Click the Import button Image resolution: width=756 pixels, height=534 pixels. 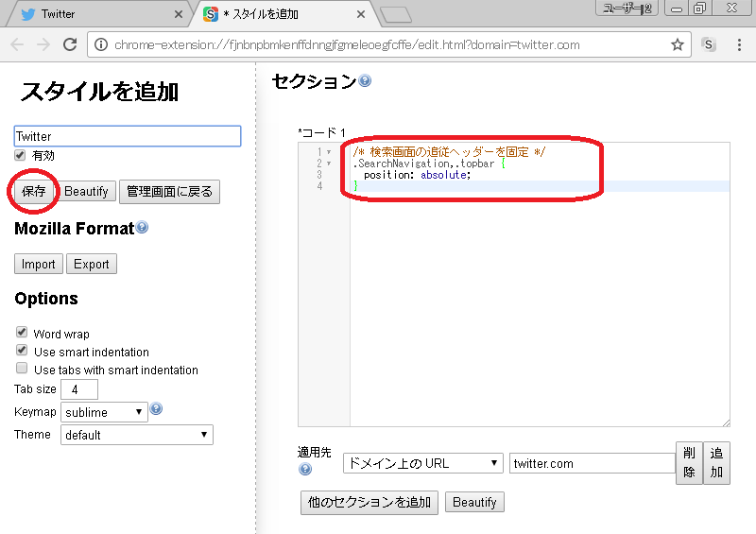pyautogui.click(x=39, y=264)
